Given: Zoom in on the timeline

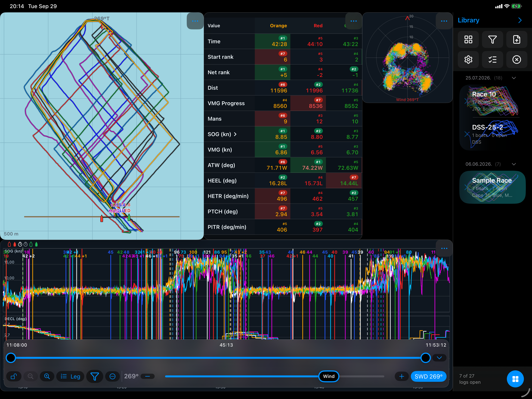Looking at the screenshot, I should coord(47,376).
